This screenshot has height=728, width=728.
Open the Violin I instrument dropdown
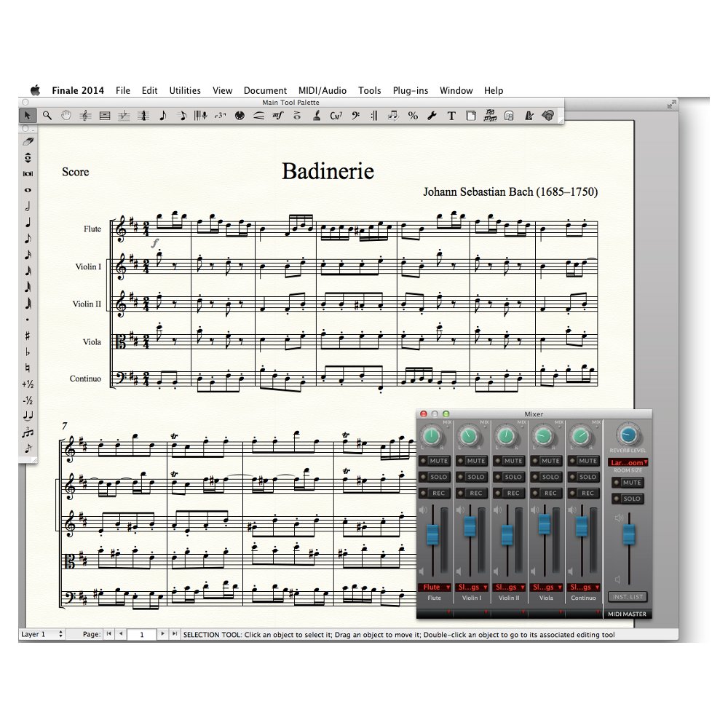point(472,587)
